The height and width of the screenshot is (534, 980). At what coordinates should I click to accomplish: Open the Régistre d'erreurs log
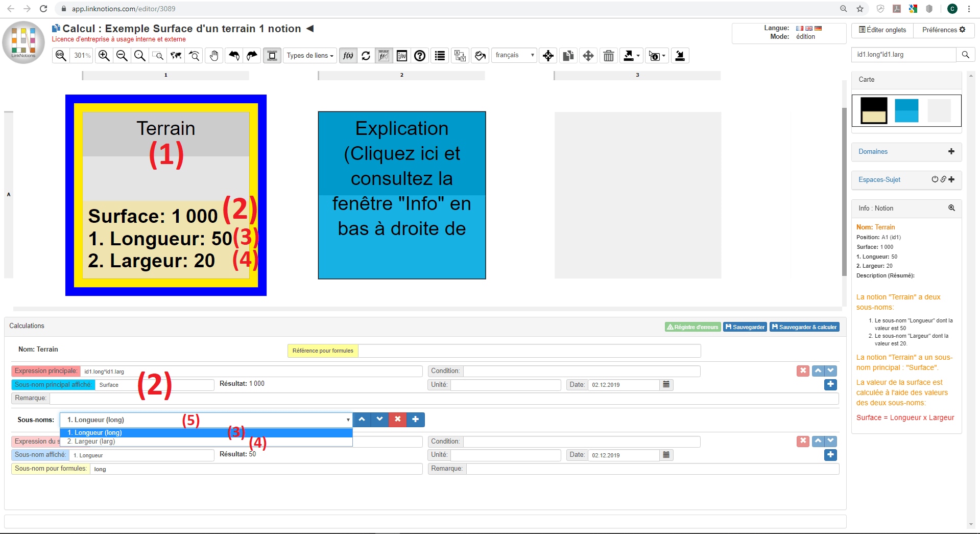pyautogui.click(x=693, y=327)
